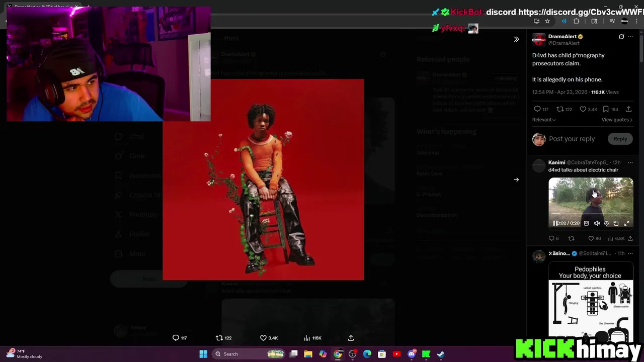644x362 pixels.
Task: Open Kanimi's profile name
Action: click(557, 162)
